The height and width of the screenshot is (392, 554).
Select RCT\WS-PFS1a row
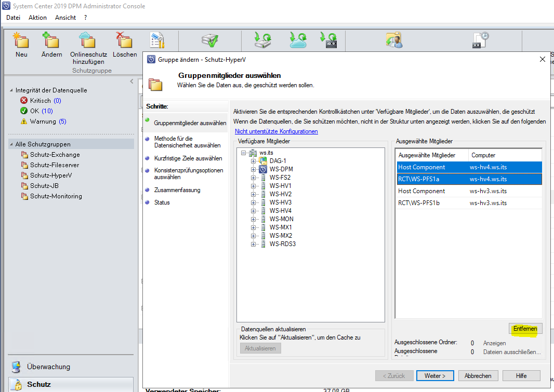pos(469,179)
